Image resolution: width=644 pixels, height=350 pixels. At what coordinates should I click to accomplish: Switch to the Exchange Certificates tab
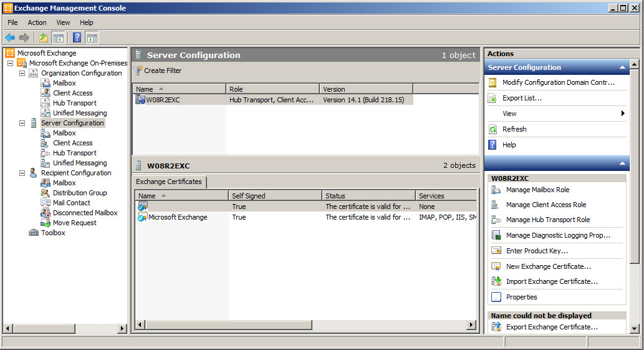(169, 182)
